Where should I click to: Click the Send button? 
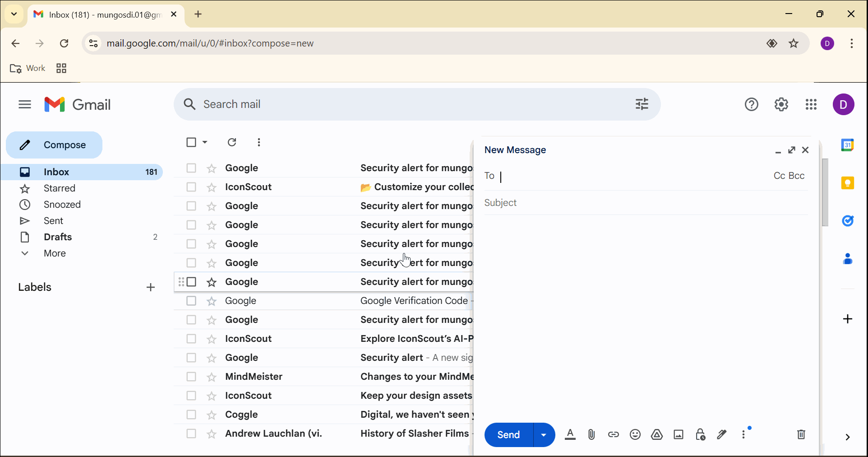[x=508, y=435]
